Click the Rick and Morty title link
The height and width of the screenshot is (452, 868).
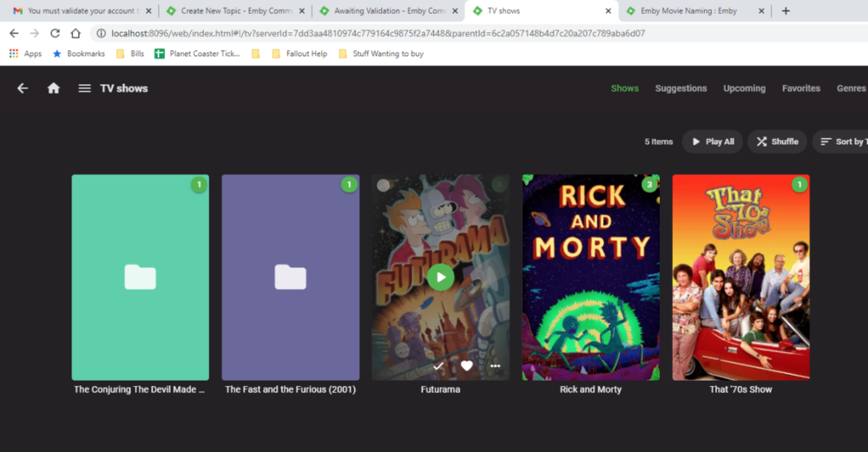click(x=590, y=390)
